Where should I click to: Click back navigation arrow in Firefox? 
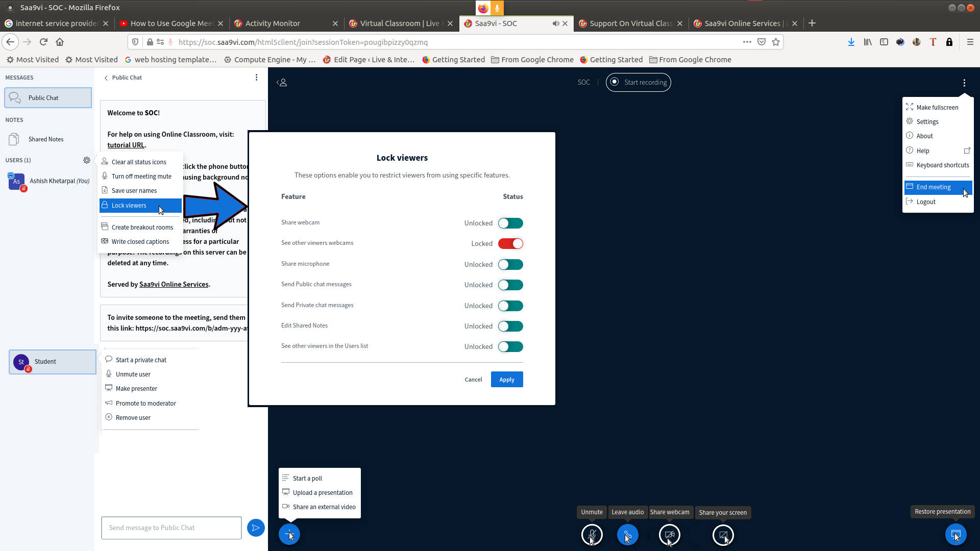pyautogui.click(x=10, y=42)
